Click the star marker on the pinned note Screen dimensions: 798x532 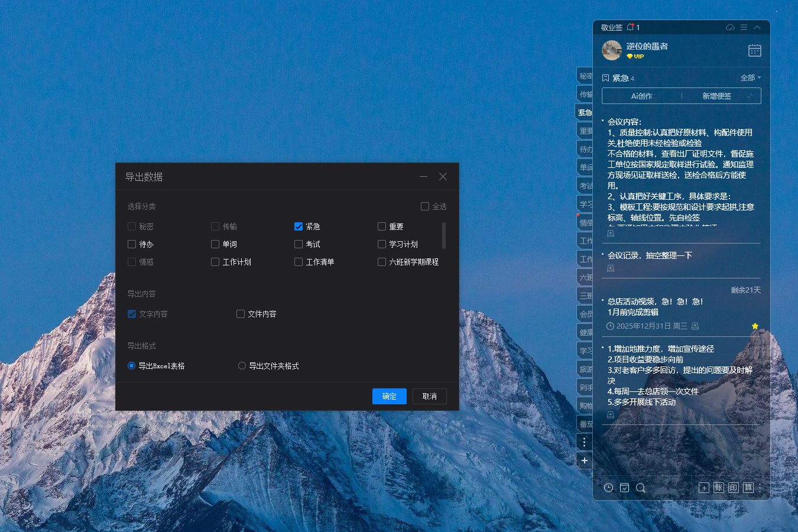pyautogui.click(x=755, y=326)
